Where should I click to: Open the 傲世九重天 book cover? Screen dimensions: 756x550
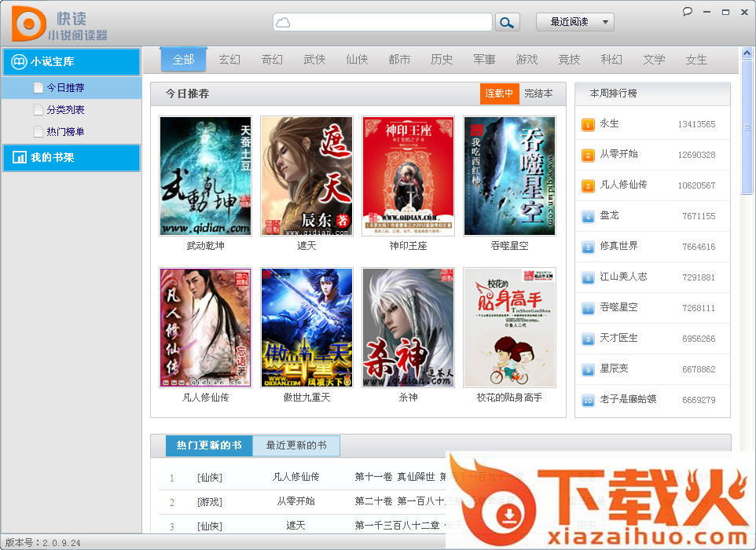(x=306, y=328)
